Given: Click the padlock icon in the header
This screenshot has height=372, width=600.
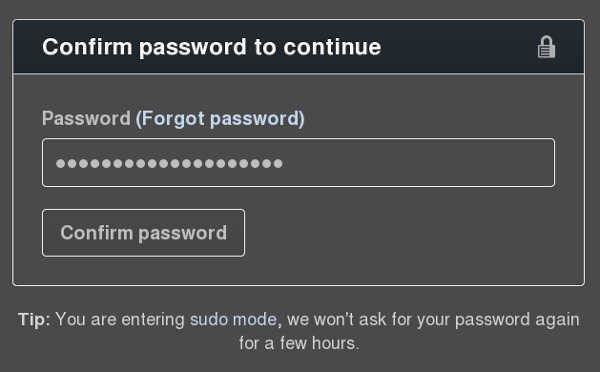Looking at the screenshot, I should (546, 47).
